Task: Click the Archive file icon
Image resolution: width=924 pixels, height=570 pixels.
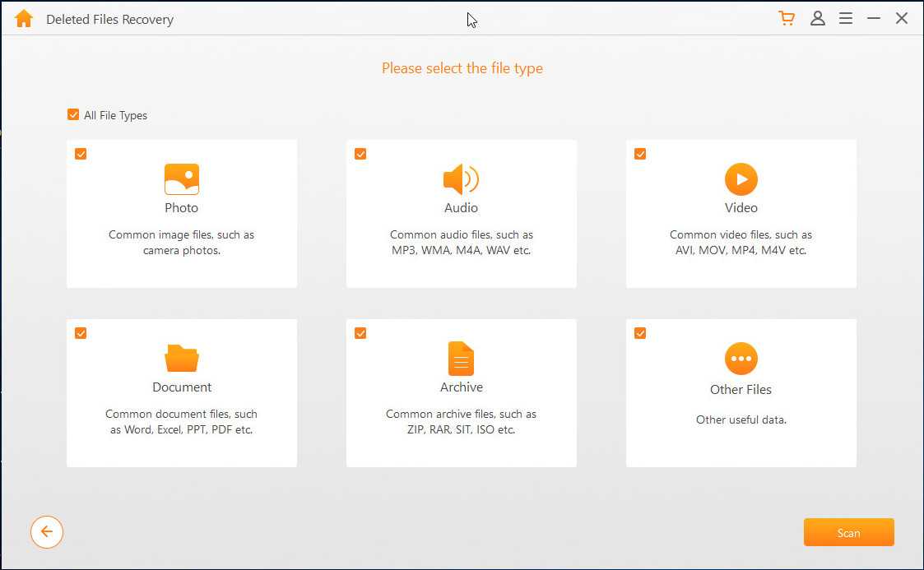Action: coord(461,358)
